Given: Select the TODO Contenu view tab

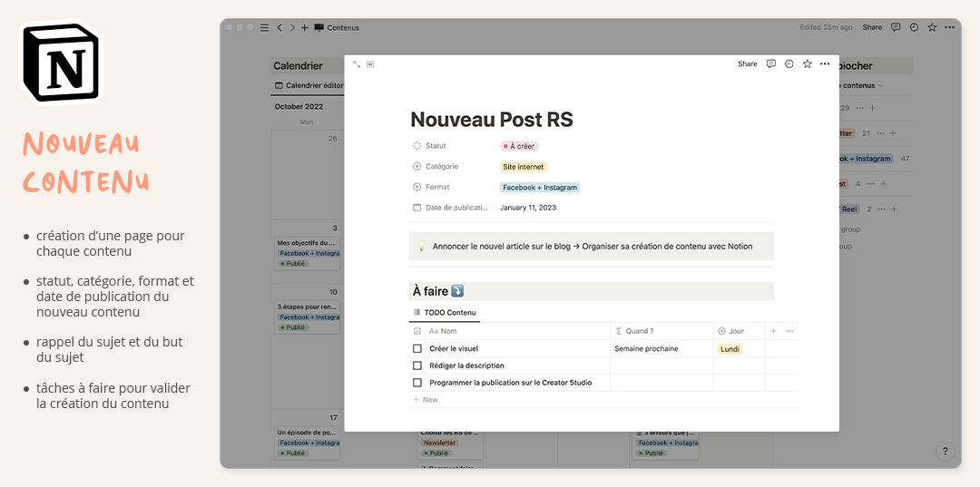Looking at the screenshot, I should pos(445,312).
